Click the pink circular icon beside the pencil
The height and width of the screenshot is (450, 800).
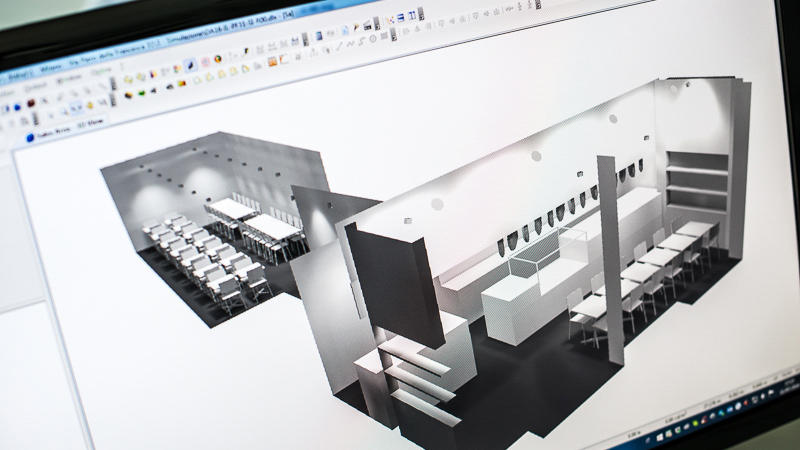point(206,62)
